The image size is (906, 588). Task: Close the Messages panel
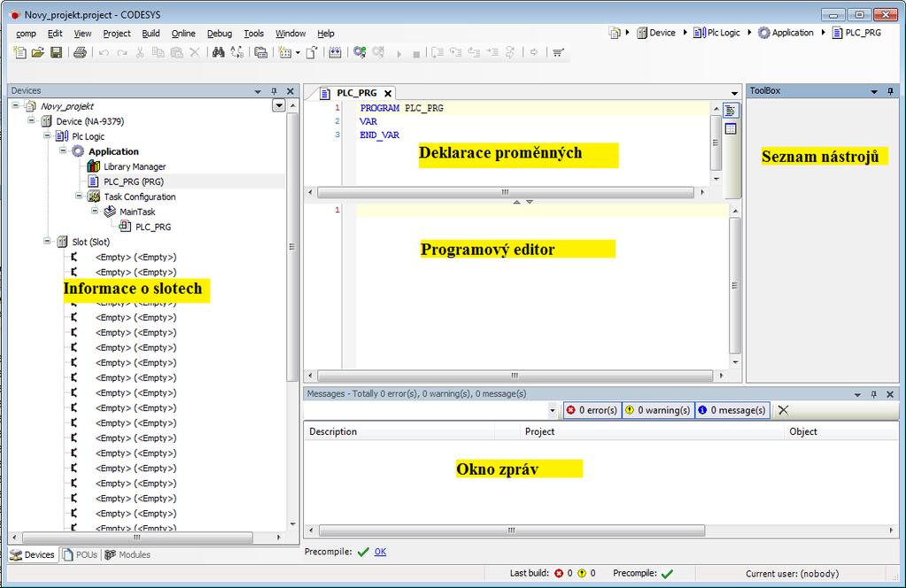pos(890,394)
